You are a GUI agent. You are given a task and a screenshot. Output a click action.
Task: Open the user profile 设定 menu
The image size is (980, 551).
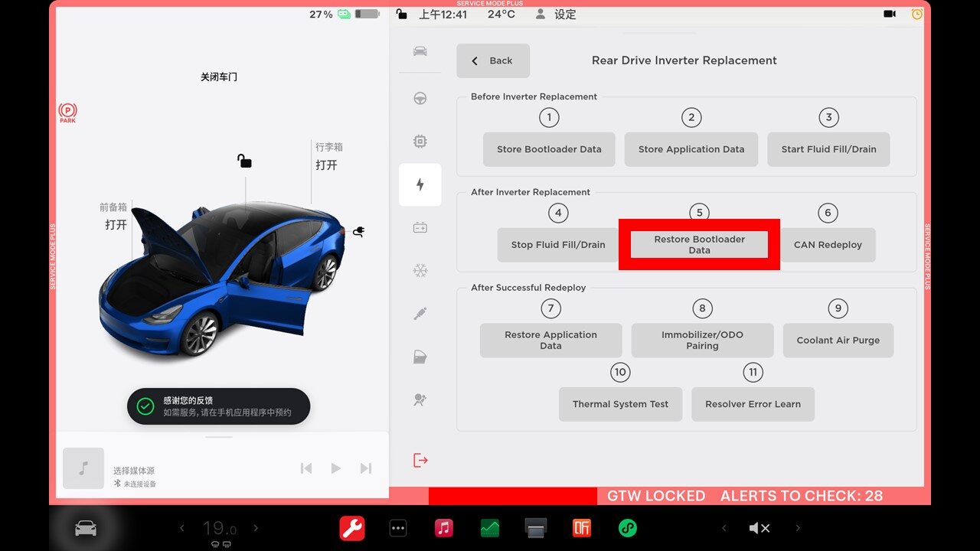tap(557, 14)
